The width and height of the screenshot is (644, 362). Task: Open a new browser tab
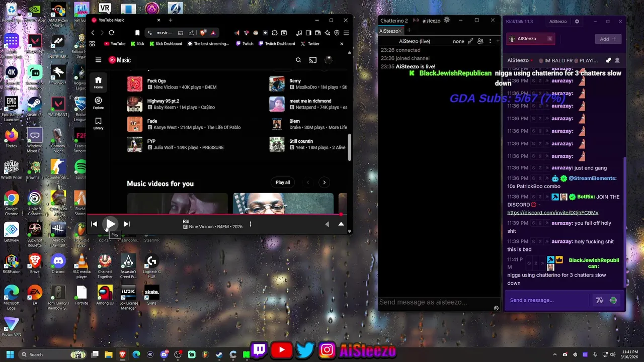[171, 20]
